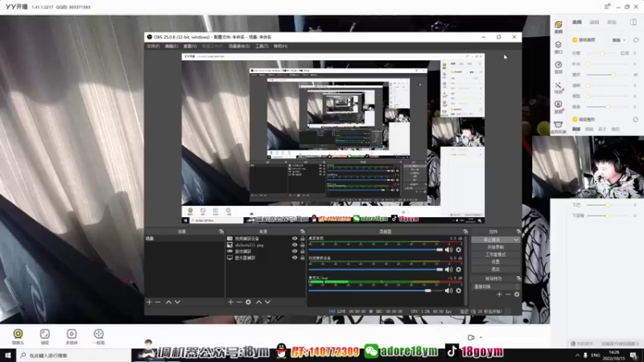Open the Windows notification center icon
The height and width of the screenshot is (362, 644).
point(634,355)
